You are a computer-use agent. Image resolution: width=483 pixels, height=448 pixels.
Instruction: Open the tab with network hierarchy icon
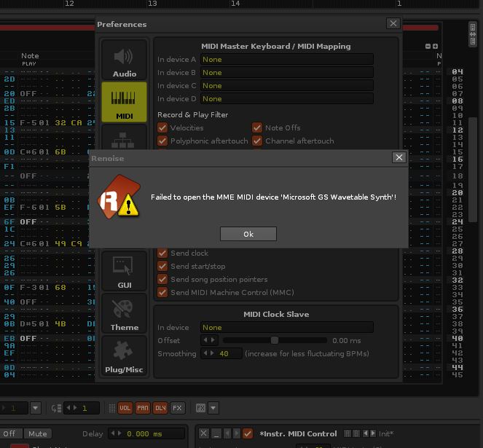tap(124, 137)
